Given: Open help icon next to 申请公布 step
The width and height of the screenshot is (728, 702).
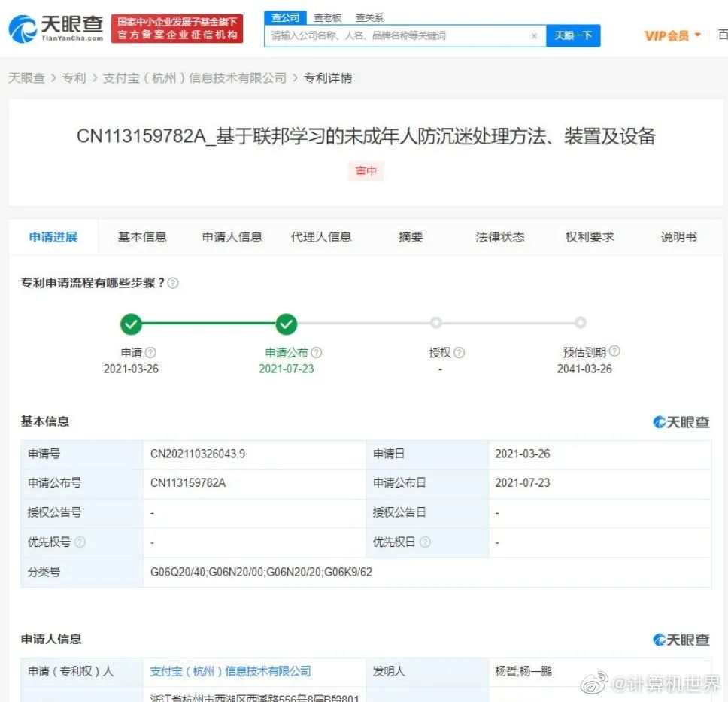Looking at the screenshot, I should (316, 353).
